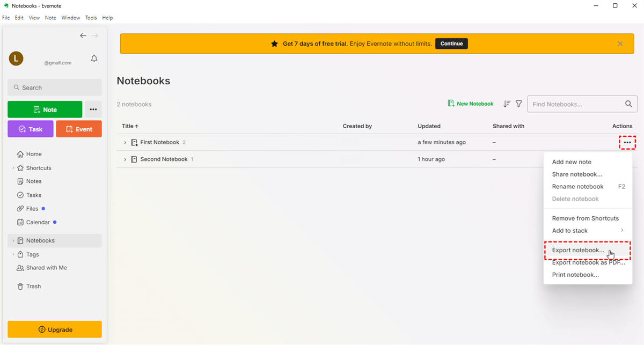Click the purple Task button
644x345 pixels.
31,129
